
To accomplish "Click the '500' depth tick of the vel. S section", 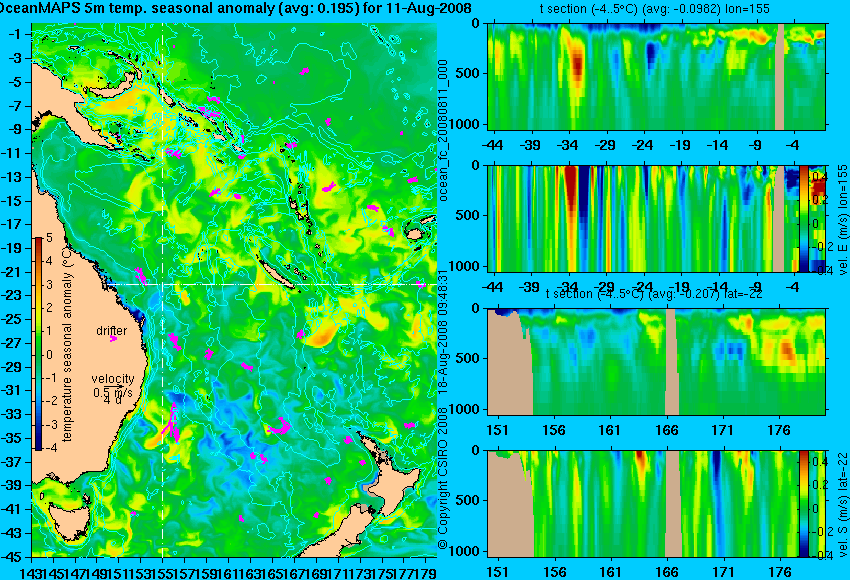I will tap(469, 500).
